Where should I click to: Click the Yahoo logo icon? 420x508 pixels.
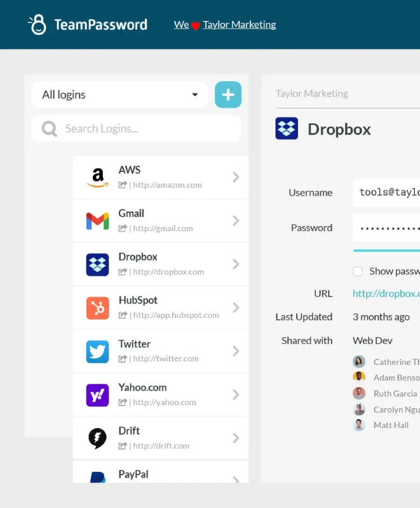98,395
